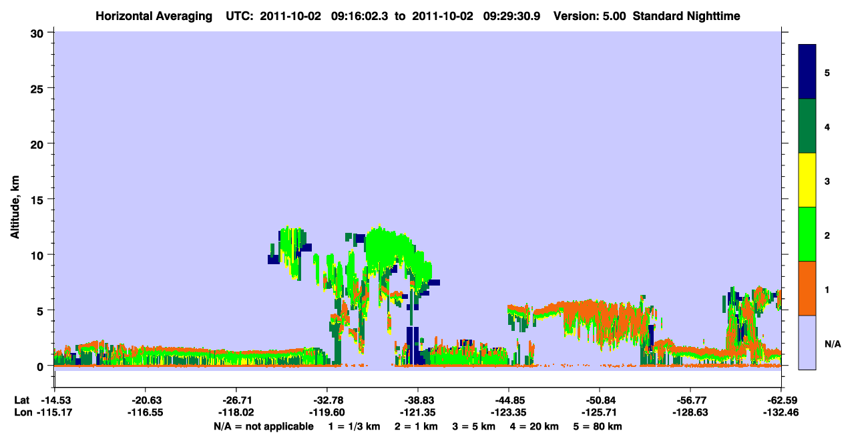Click the yellow colorbar segment labeled 3

(x=807, y=180)
